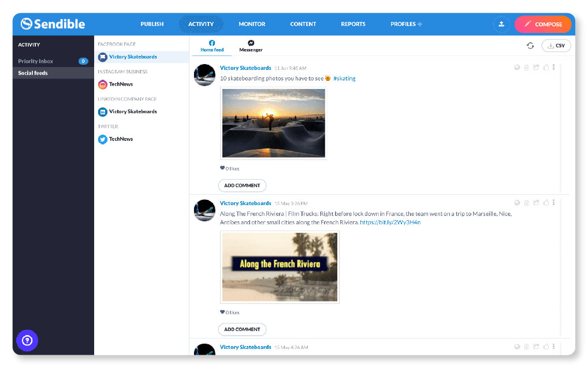This screenshot has width=588, height=368.
Task: Select Social feeds in the sidebar
Action: coord(53,73)
